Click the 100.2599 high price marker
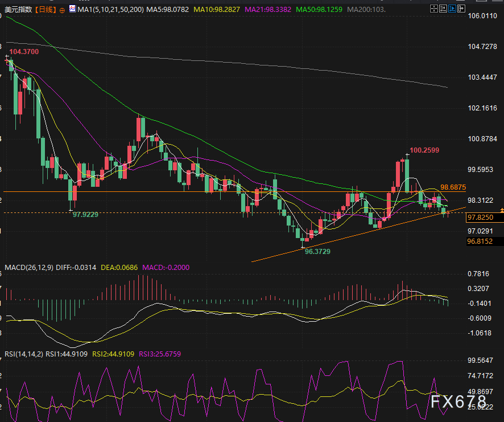504x422 pixels. pos(424,150)
